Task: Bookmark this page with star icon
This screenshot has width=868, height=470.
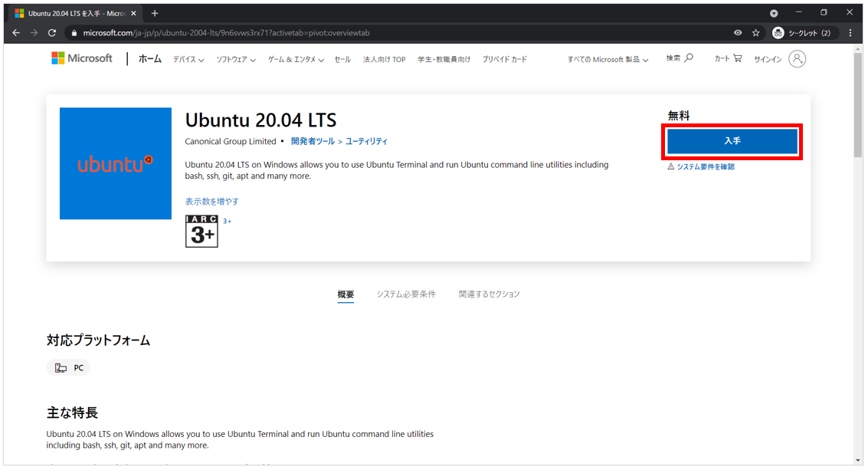Action: [x=755, y=33]
